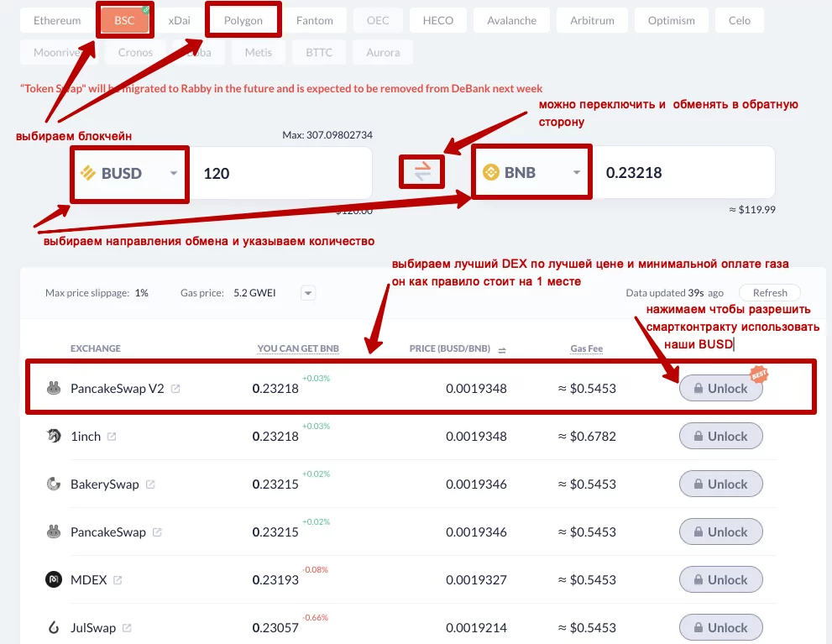This screenshot has width=832, height=644.
Task: Select the BSC chain tab
Action: 125,21
